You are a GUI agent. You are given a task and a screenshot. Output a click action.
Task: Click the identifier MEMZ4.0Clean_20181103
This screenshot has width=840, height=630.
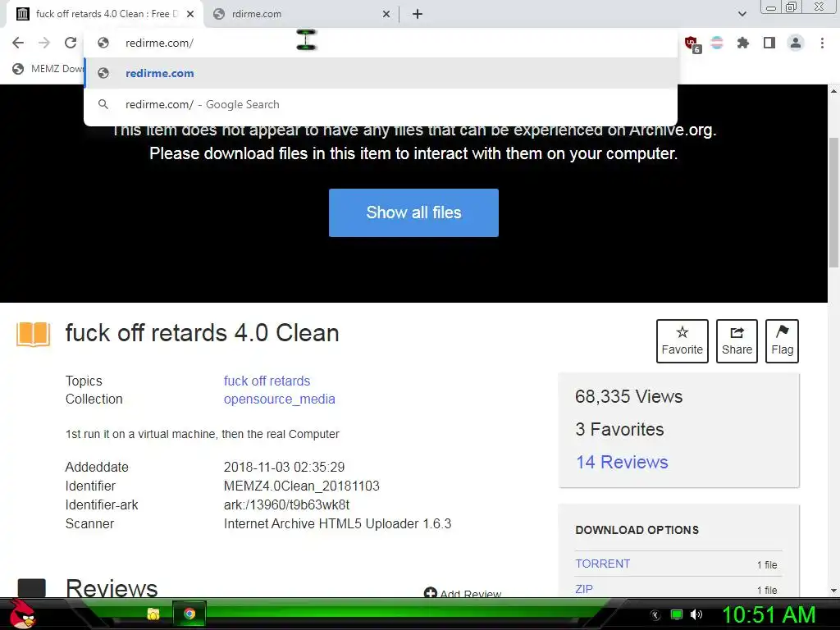click(x=302, y=486)
